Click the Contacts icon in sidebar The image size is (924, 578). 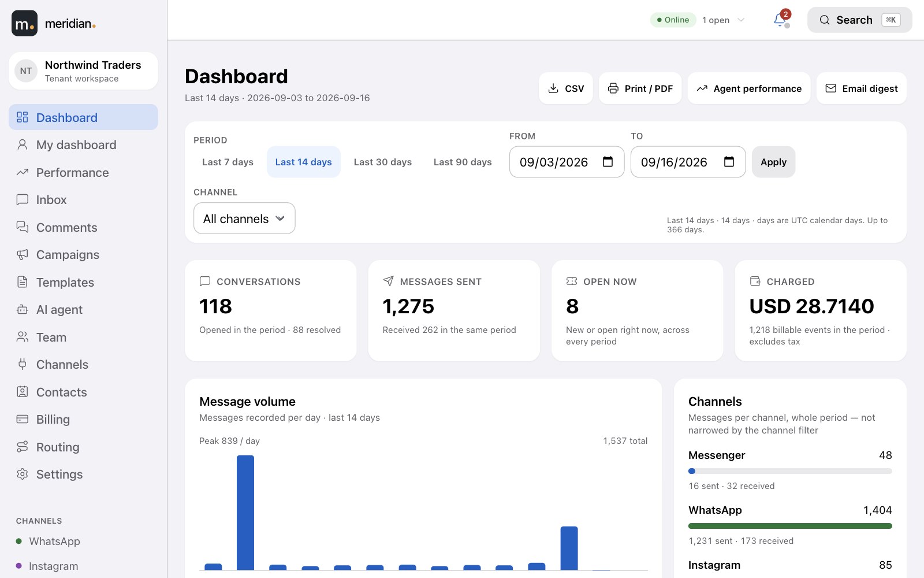[x=23, y=392]
